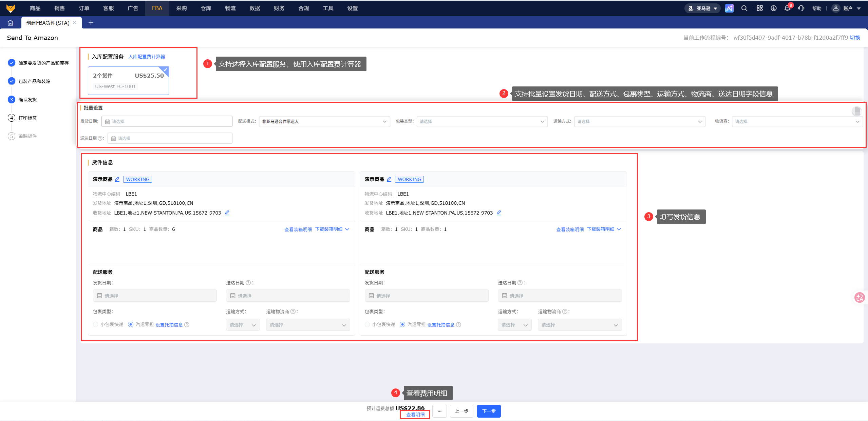This screenshot has height=421, width=868.
Task: Expand 下载装箱明细 in the quantity 6 card
Action: [333, 229]
